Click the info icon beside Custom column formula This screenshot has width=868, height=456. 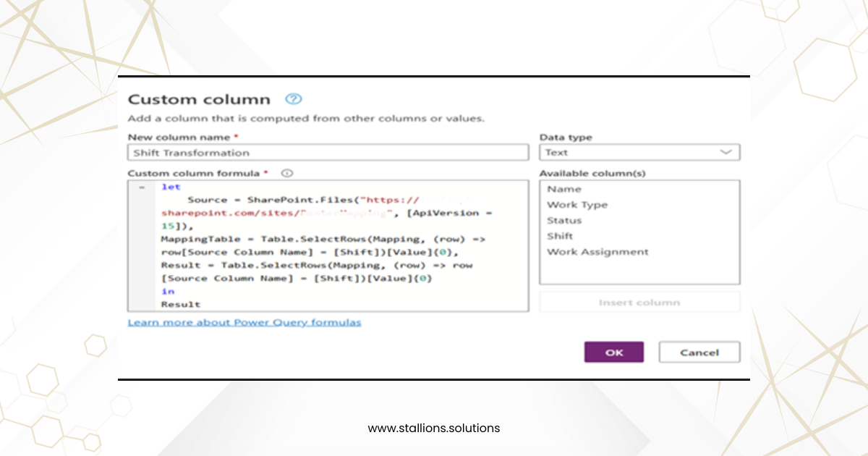click(x=287, y=173)
